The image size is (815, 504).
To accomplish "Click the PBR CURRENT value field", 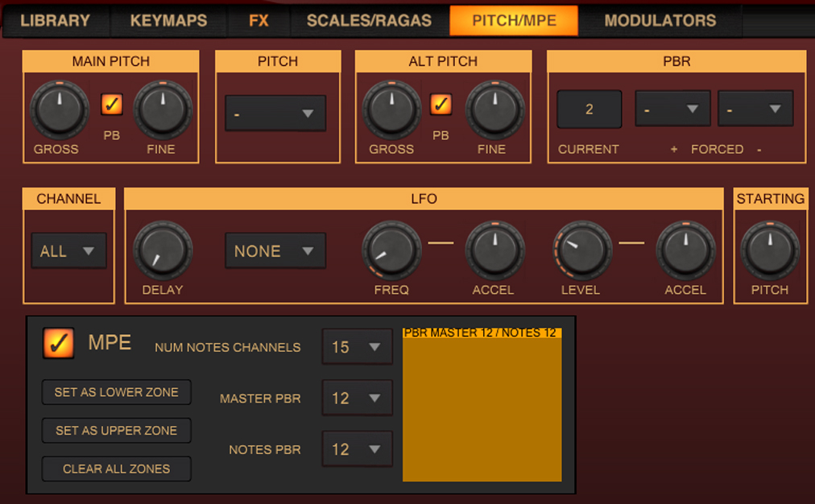I will (x=590, y=109).
